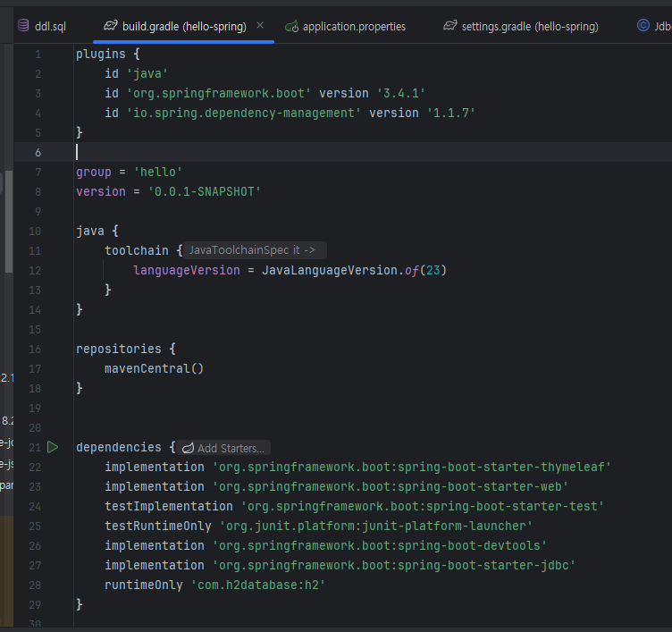Screen dimensions: 672x632
Task: Click the 'com.h2database:h2' dependency string
Action: click(258, 586)
